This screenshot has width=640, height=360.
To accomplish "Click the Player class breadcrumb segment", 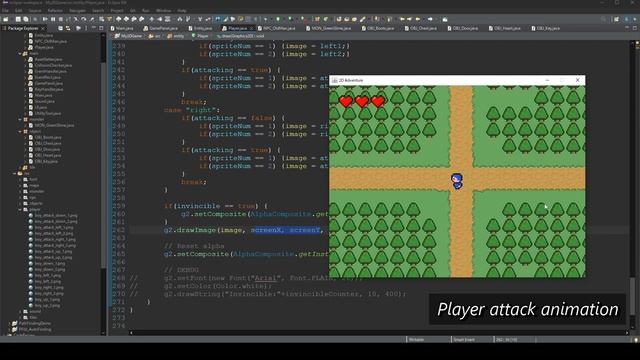I will coord(200,36).
